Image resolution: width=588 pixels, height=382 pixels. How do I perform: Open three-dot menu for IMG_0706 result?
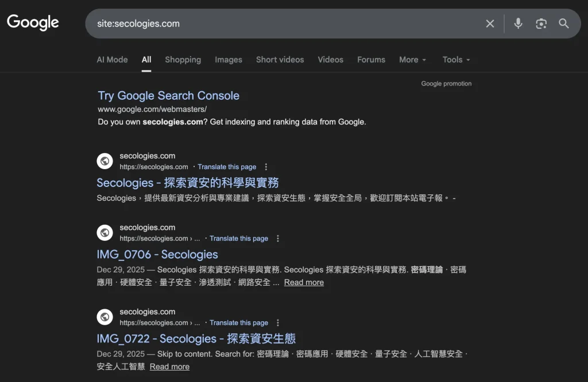click(x=278, y=239)
